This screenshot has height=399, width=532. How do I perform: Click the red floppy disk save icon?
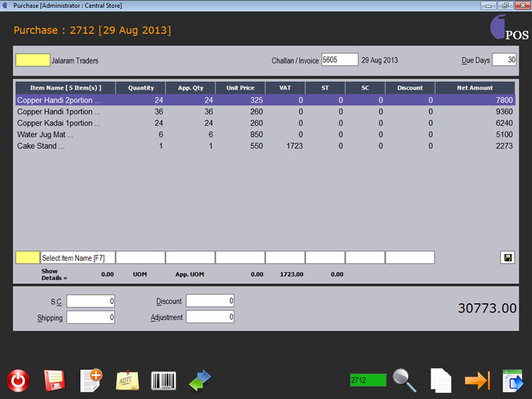point(54,380)
